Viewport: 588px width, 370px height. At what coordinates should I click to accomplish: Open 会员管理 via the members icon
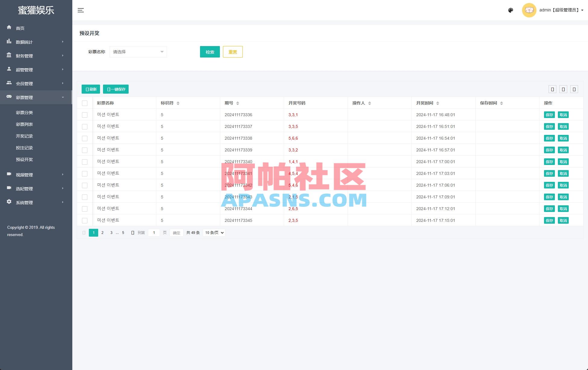click(9, 83)
